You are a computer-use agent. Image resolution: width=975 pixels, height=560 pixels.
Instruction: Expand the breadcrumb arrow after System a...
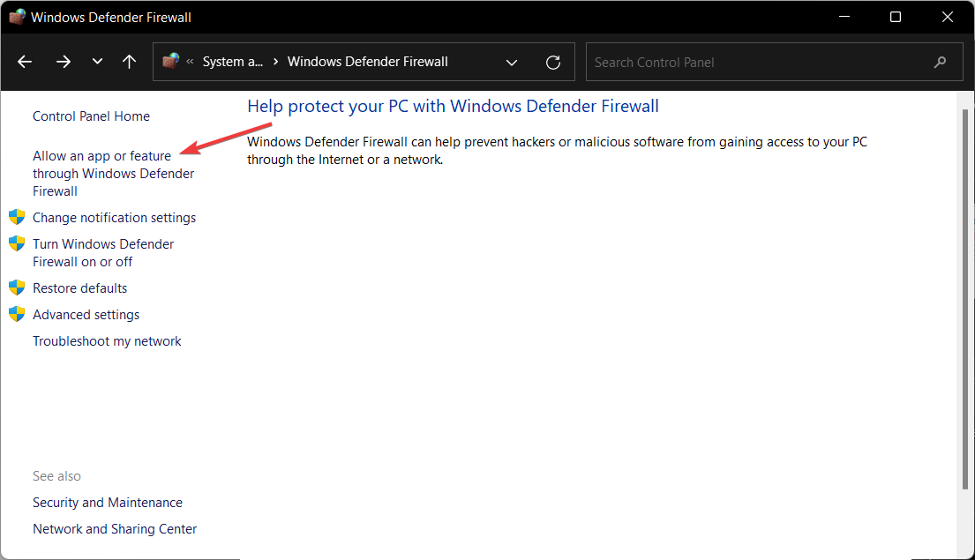[275, 62]
